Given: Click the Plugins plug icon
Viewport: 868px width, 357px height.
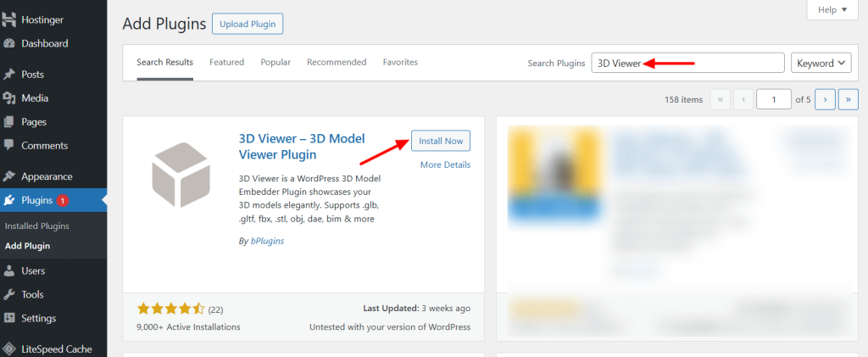Looking at the screenshot, I should (8, 200).
